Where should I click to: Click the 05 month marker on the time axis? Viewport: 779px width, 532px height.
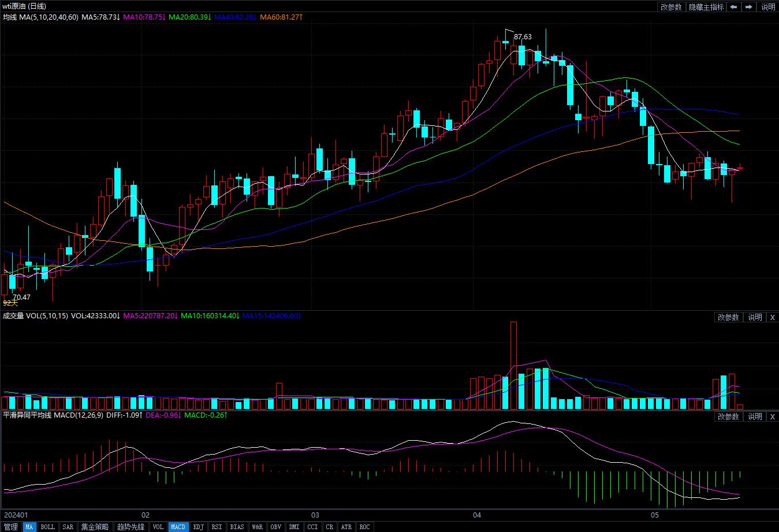[654, 515]
